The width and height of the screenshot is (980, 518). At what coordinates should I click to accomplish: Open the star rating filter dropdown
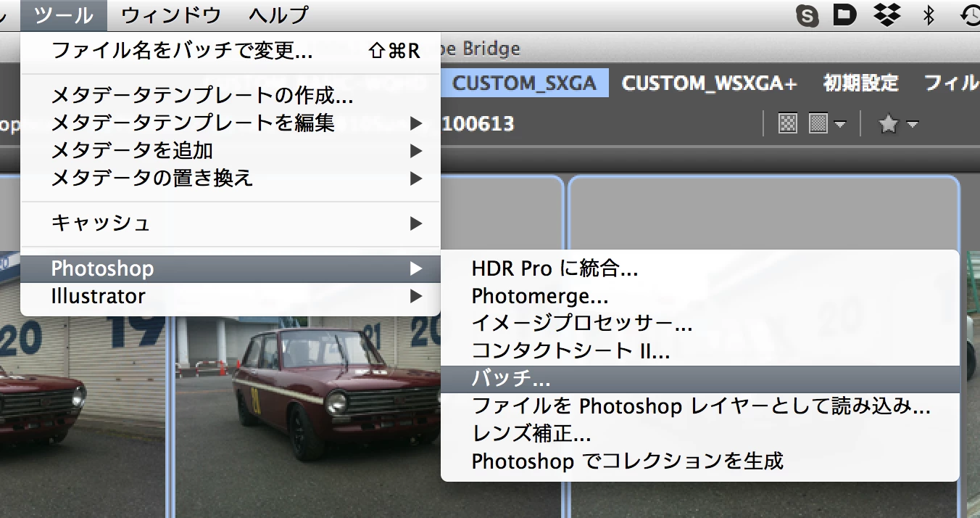898,125
